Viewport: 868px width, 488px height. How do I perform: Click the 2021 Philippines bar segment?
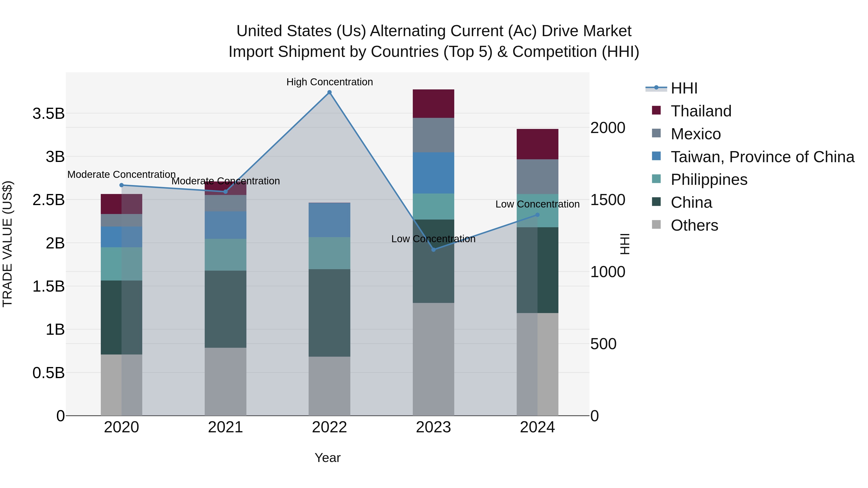pos(226,255)
